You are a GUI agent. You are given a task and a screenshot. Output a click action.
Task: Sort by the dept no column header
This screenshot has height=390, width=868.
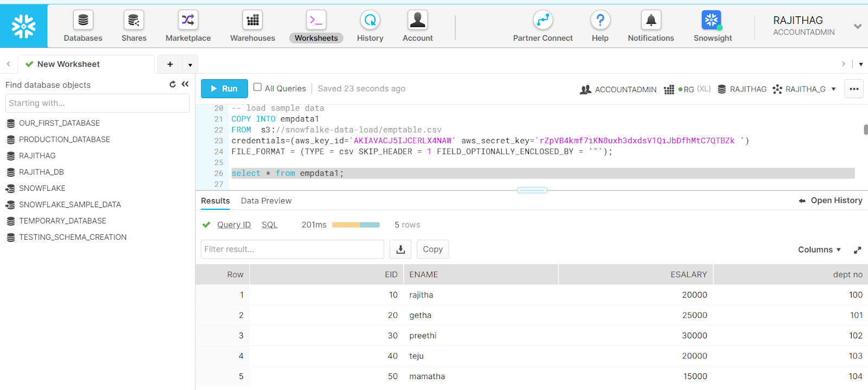click(x=790, y=274)
